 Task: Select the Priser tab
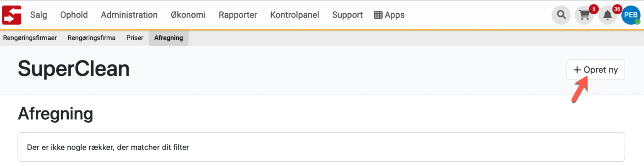tap(135, 38)
